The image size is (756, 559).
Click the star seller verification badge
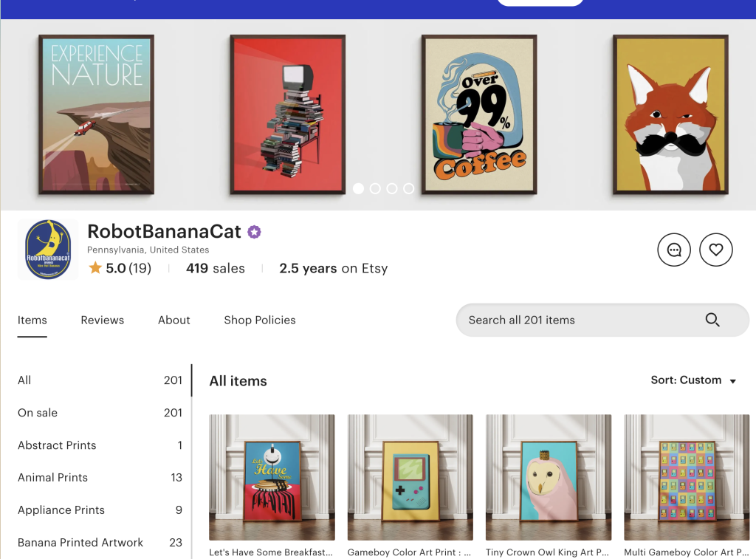254,231
